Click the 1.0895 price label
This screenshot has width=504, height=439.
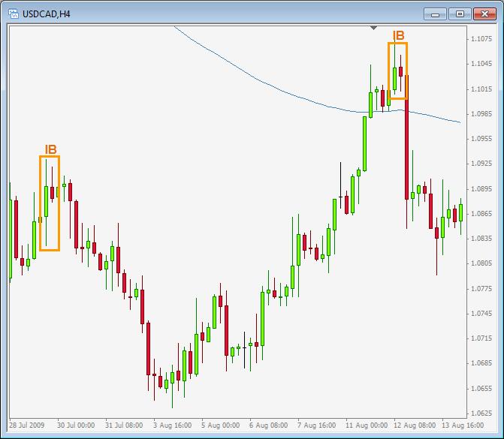pyautogui.click(x=481, y=189)
